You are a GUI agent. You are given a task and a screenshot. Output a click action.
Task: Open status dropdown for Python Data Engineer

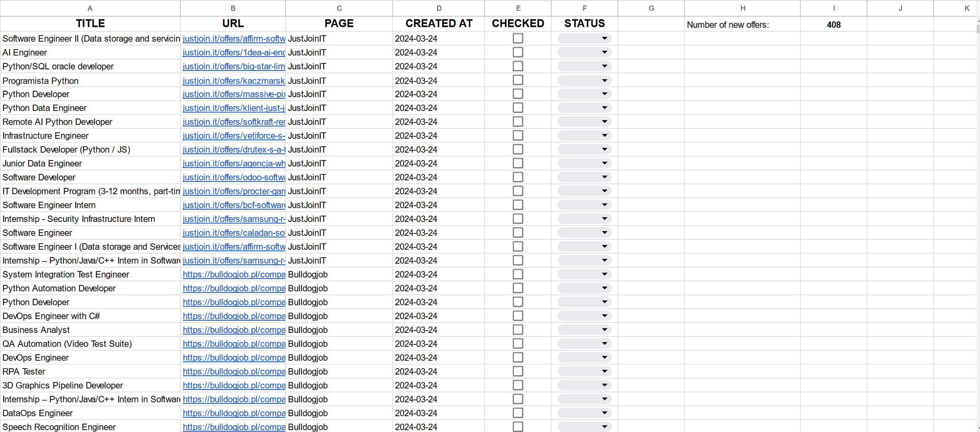[x=604, y=108]
